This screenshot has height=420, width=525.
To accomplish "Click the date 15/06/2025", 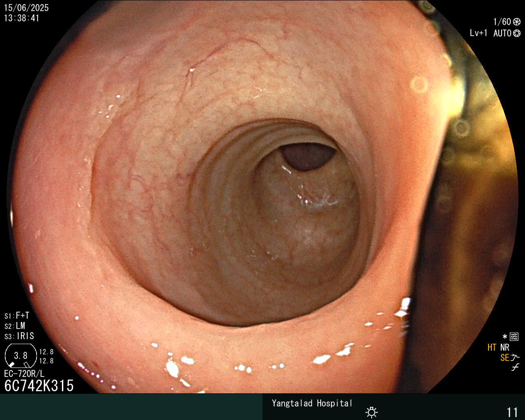I will [x=26, y=8].
